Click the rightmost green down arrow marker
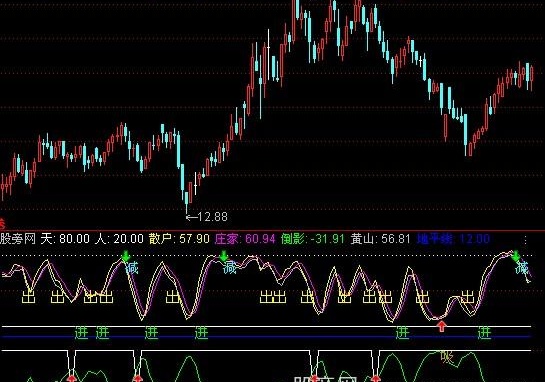 516,256
